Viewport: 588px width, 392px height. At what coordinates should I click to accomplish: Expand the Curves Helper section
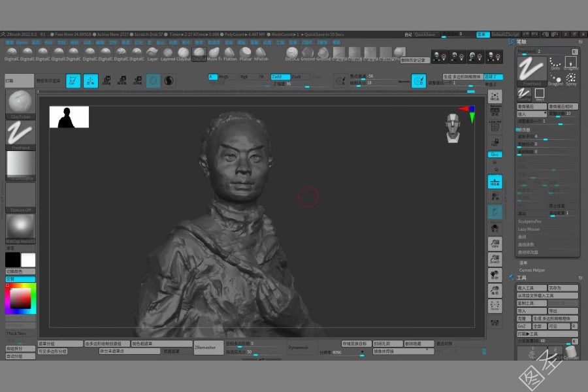pos(532,270)
